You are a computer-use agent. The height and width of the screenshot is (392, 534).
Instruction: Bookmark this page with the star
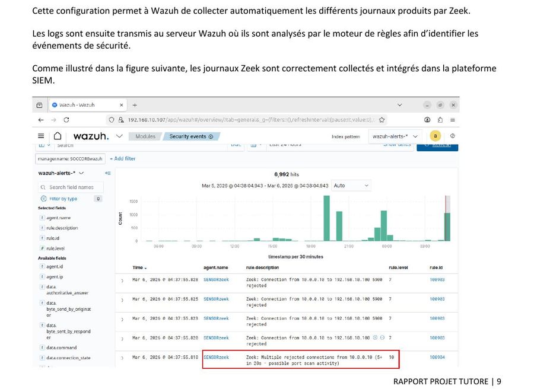pos(382,120)
